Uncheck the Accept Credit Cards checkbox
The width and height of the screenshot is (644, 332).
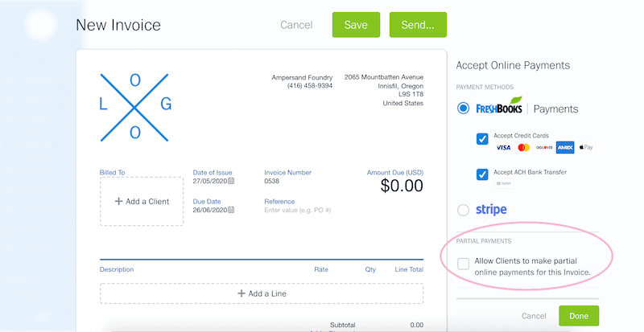[482, 139]
